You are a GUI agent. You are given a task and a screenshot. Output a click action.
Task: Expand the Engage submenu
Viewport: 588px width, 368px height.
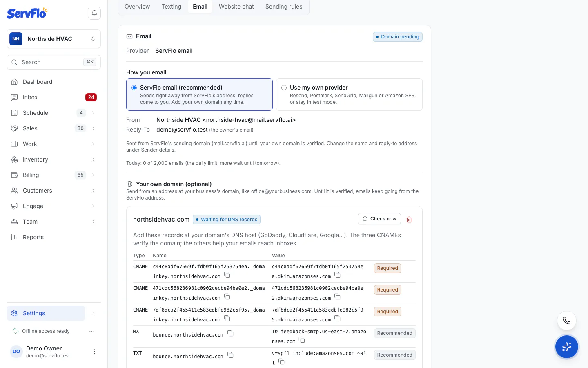tap(94, 206)
